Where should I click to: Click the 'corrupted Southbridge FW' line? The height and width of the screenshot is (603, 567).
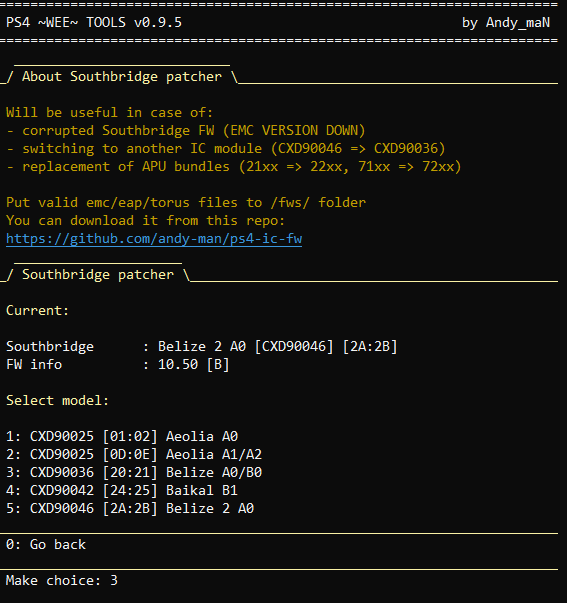pyautogui.click(x=185, y=131)
